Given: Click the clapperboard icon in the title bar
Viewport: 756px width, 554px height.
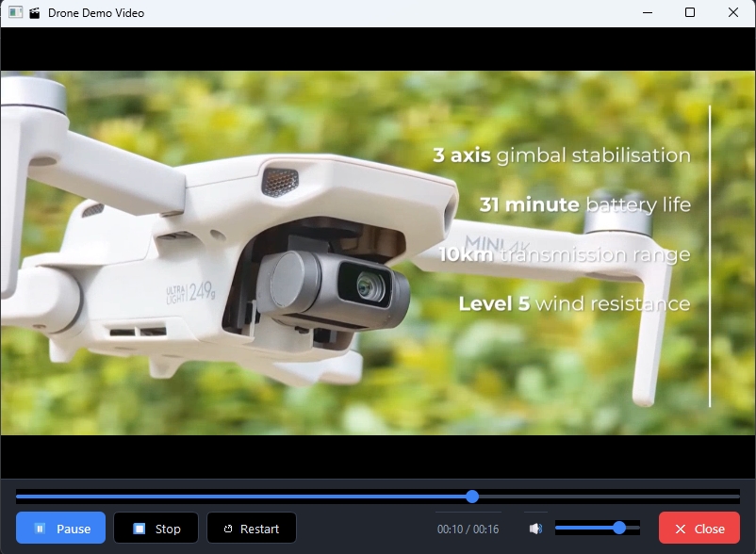Looking at the screenshot, I should click(x=34, y=13).
